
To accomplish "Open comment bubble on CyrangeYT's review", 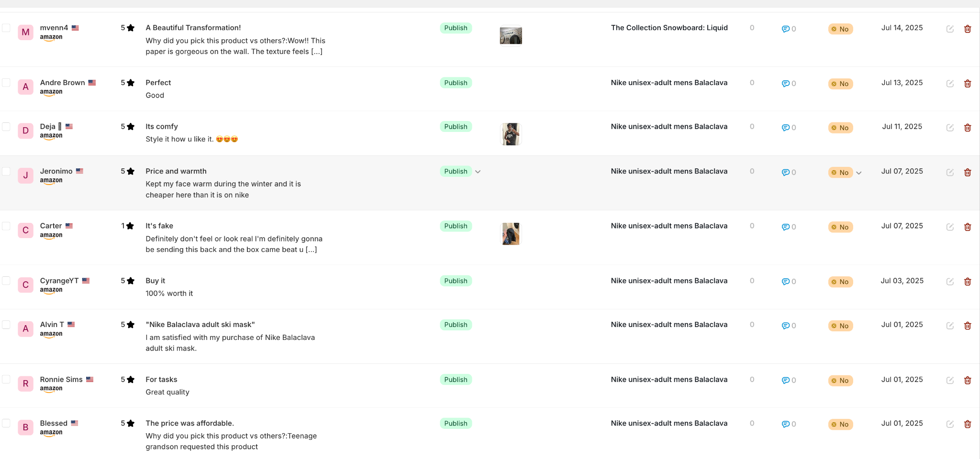I will pos(789,282).
